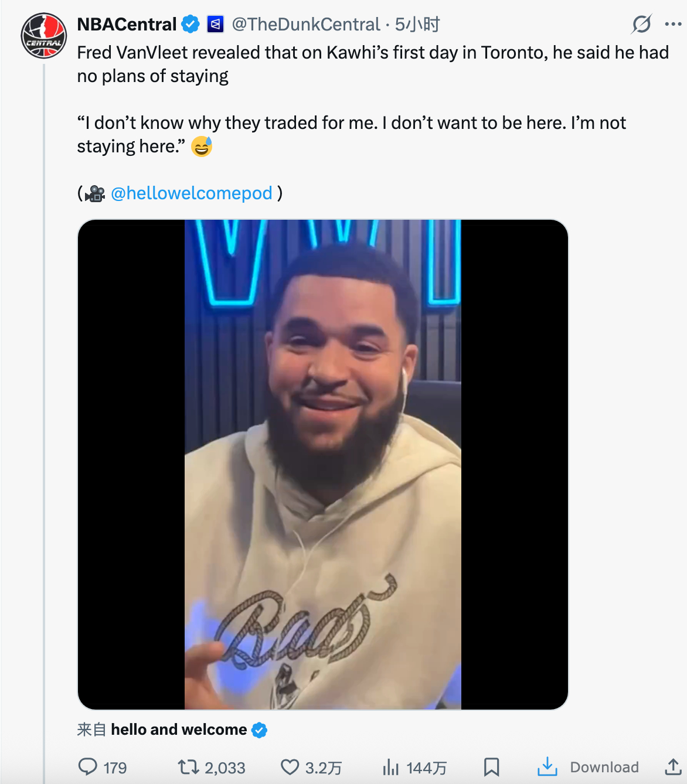Click the NBACentral display name

127,25
